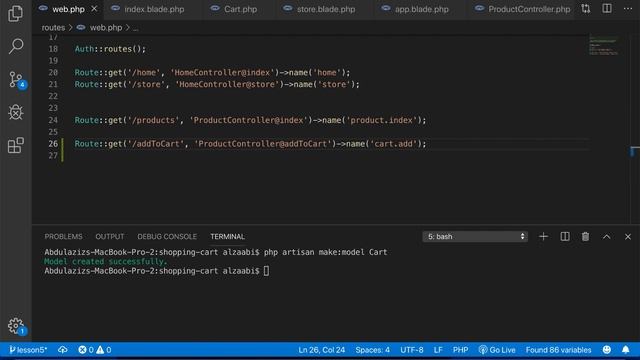This screenshot has height=360, width=640.
Task: Change end-of-line sequence 'LF'
Action: (438, 350)
